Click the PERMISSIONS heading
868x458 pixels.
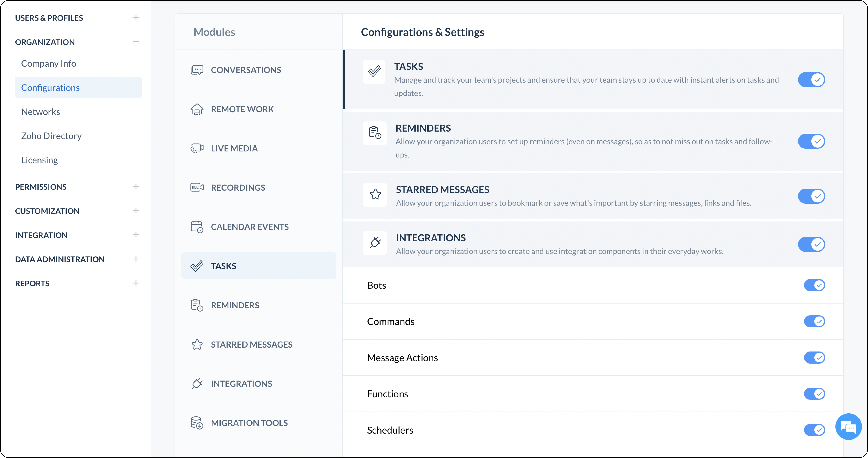click(41, 187)
